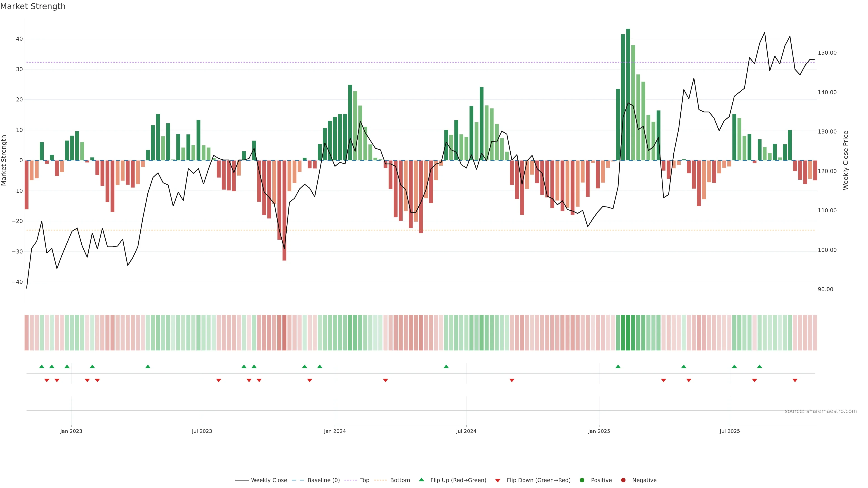The image size is (868, 488).
Task: Click the Jul 2025 x-axis label
Action: coord(729,431)
